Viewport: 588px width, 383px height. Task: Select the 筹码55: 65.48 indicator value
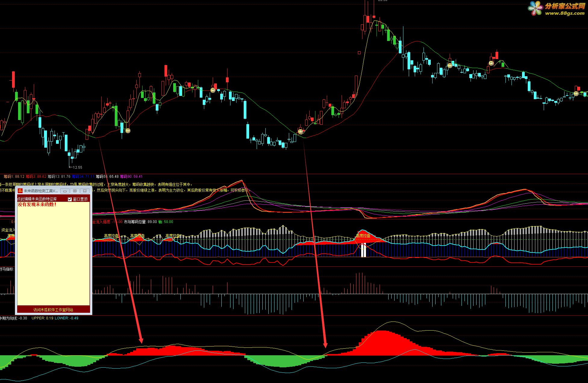107,177
